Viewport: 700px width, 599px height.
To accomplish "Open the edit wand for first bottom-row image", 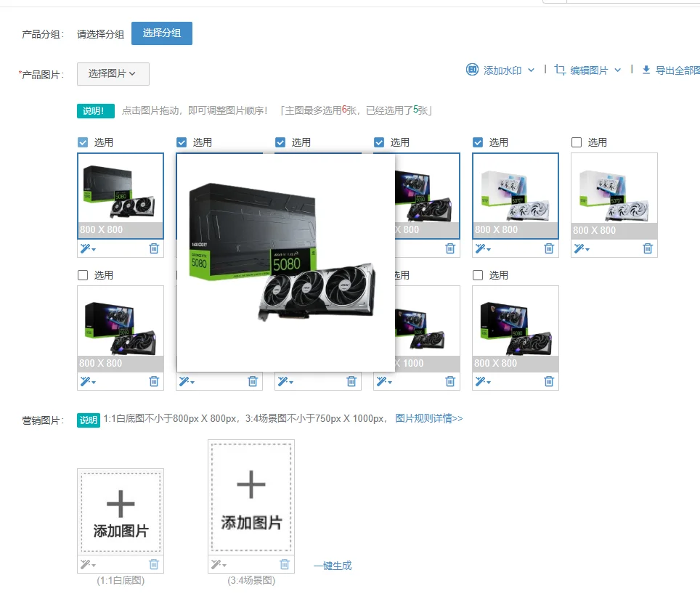I will point(88,382).
